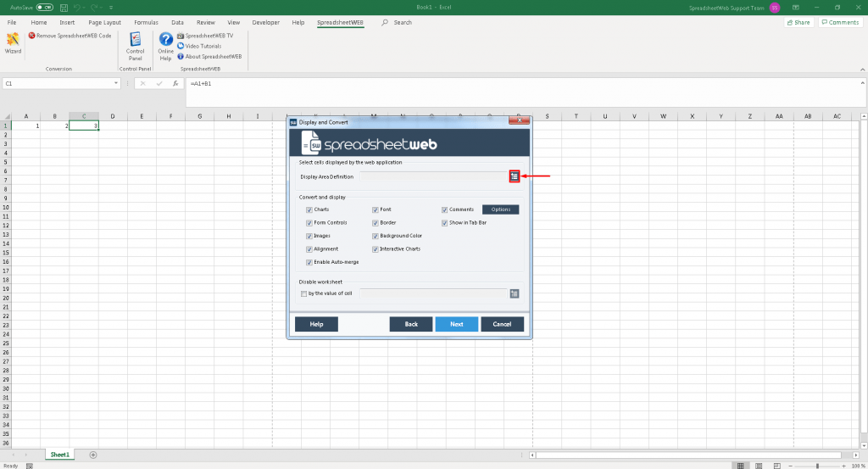
Task: Uncheck the Font checkbox
Action: pyautogui.click(x=376, y=209)
